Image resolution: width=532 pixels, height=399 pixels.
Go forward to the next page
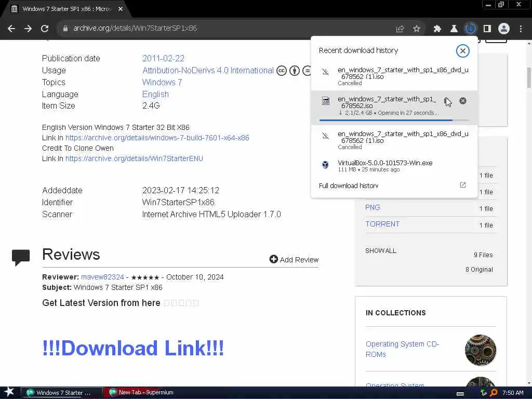coord(28,29)
